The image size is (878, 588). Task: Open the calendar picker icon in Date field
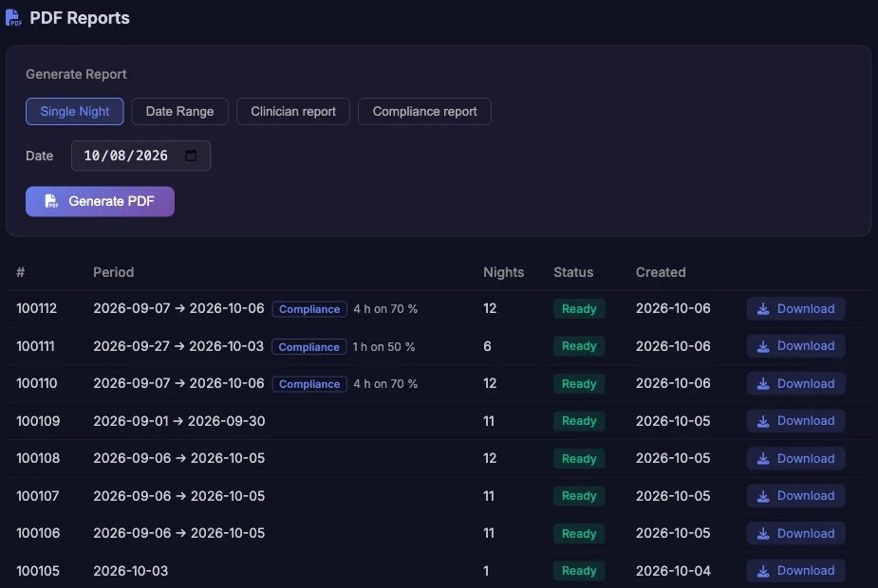click(x=191, y=156)
